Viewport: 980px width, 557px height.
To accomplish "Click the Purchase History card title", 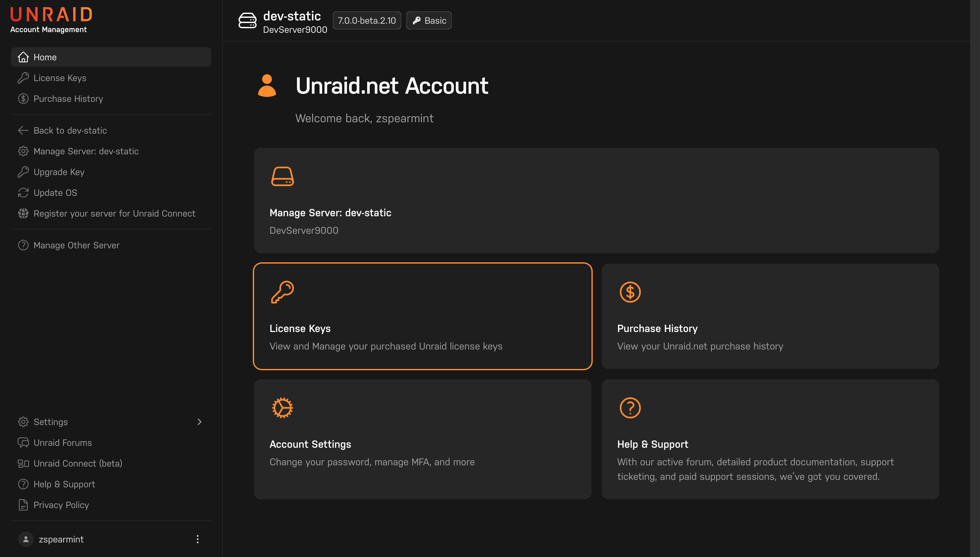I will click(x=657, y=328).
